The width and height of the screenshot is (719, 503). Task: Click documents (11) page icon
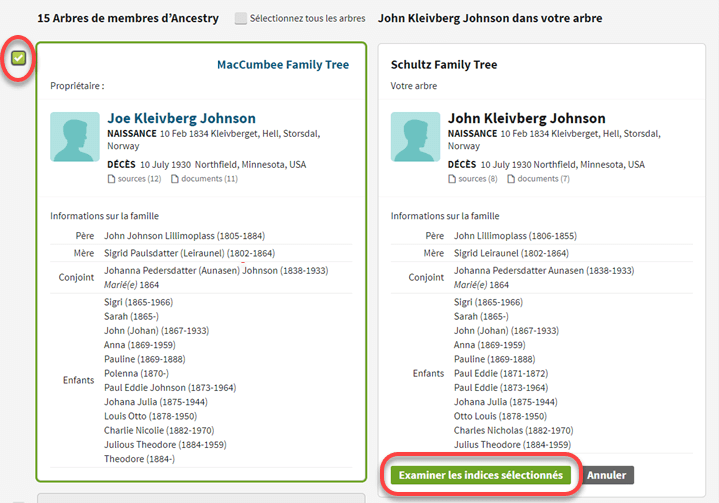coord(175,179)
